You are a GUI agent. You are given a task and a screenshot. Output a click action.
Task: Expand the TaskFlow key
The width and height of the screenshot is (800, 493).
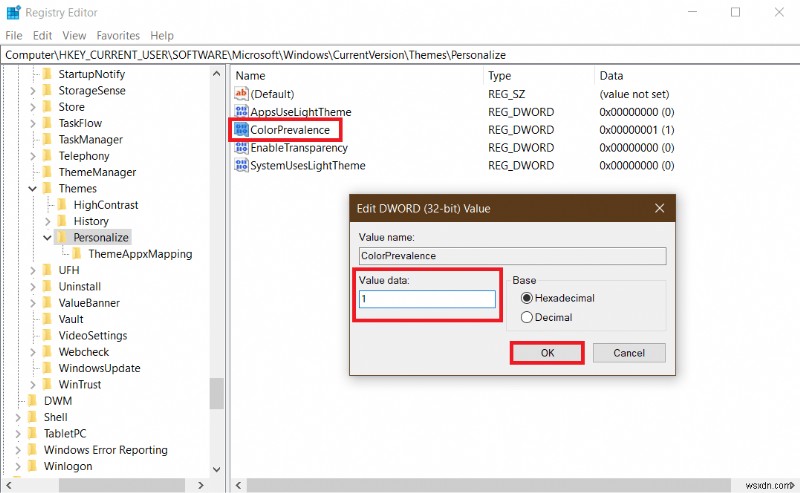[33, 124]
